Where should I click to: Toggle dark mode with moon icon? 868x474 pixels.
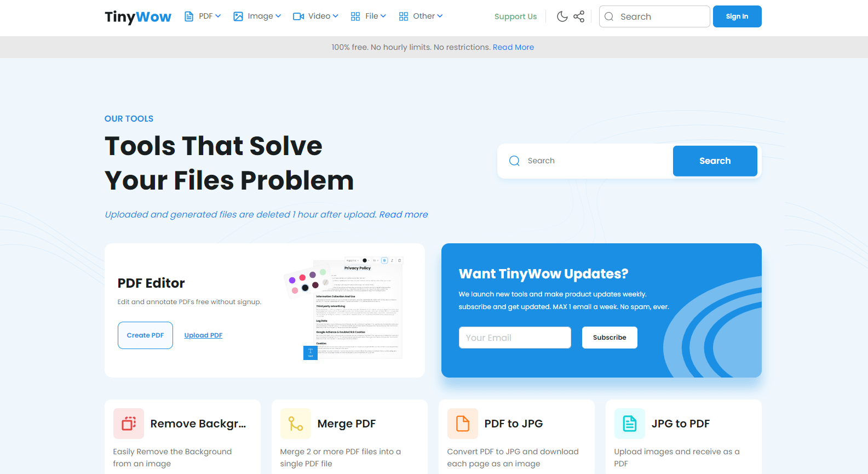(x=562, y=16)
